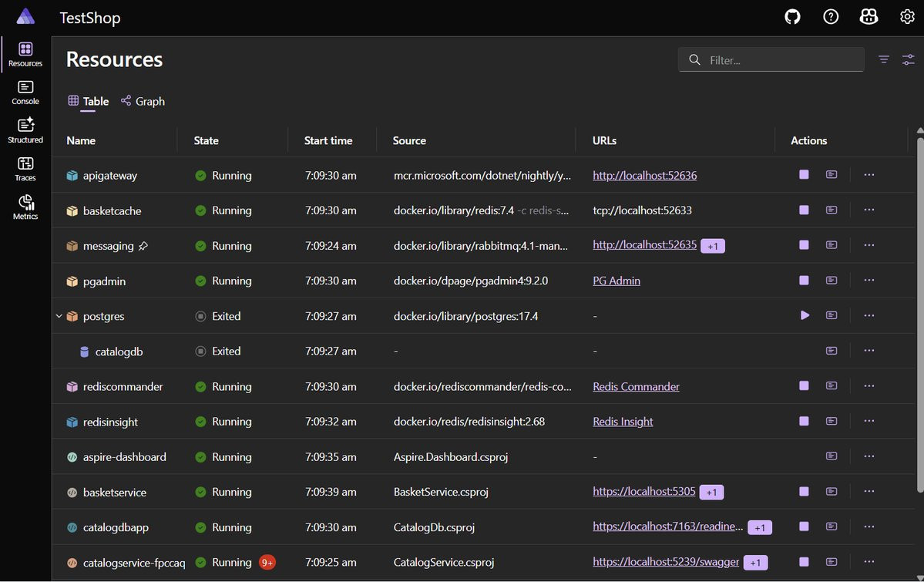The width and height of the screenshot is (924, 582).
Task: Open Structured logs in sidebar
Action: click(x=25, y=131)
